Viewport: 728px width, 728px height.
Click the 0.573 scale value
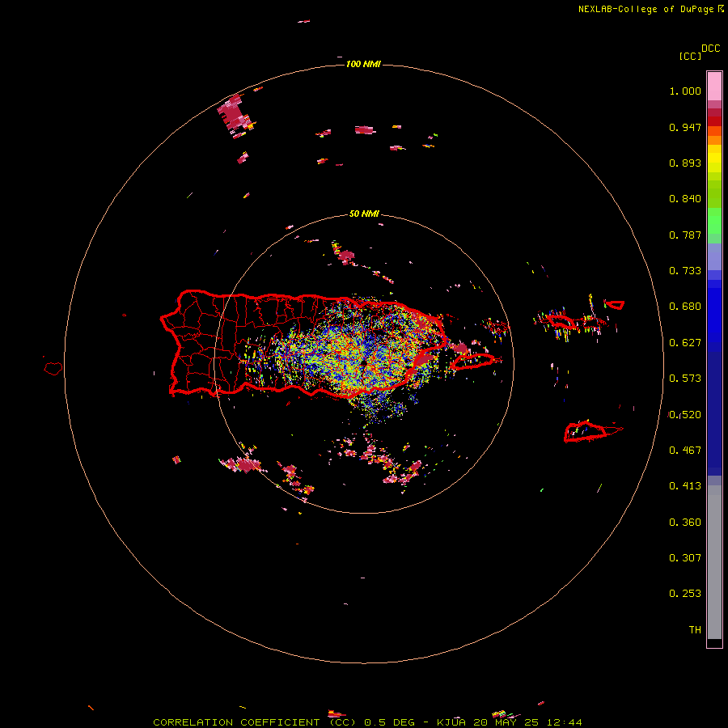tap(685, 379)
